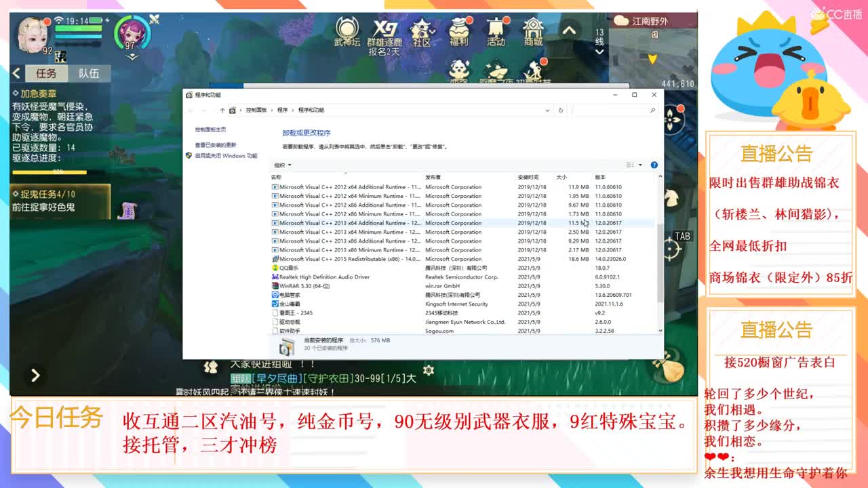This screenshot has height=488, width=868.
Task: Click the Realtek audio driver icon
Action: pos(275,277)
